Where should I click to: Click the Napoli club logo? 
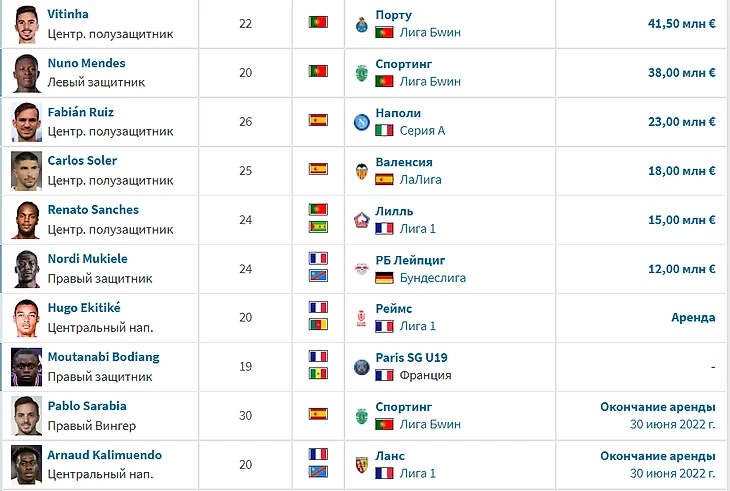click(x=362, y=122)
